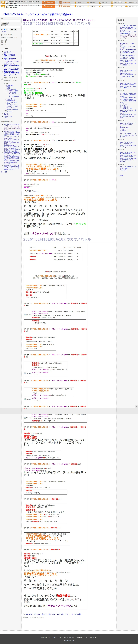Open 神敗退スッドレという跡地 link
This screenshot has width=138, height=644.
point(127,44)
